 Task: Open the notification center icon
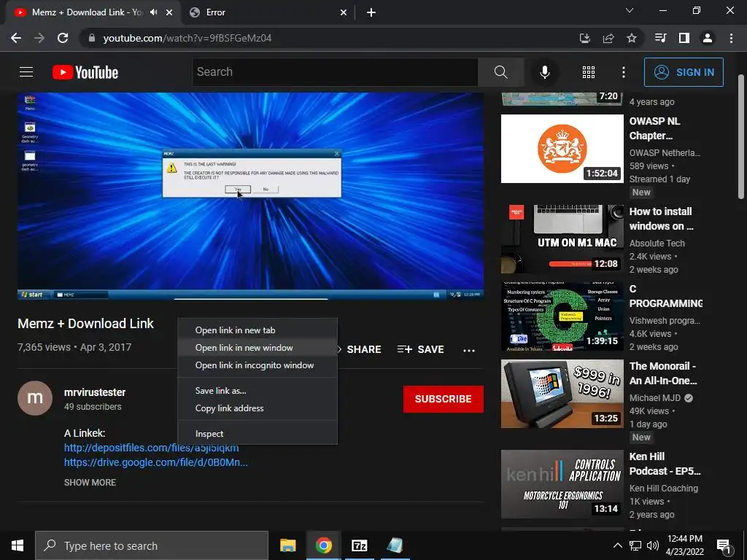[724, 545]
